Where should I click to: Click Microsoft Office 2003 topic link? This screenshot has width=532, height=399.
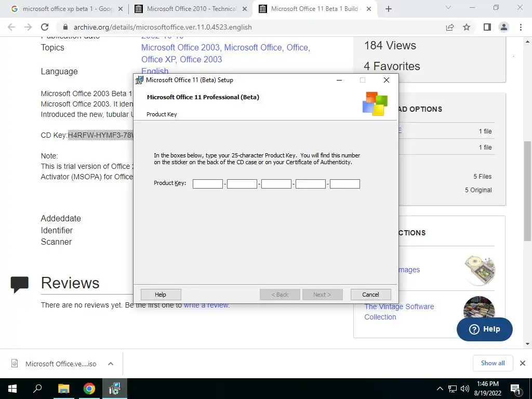tap(180, 47)
